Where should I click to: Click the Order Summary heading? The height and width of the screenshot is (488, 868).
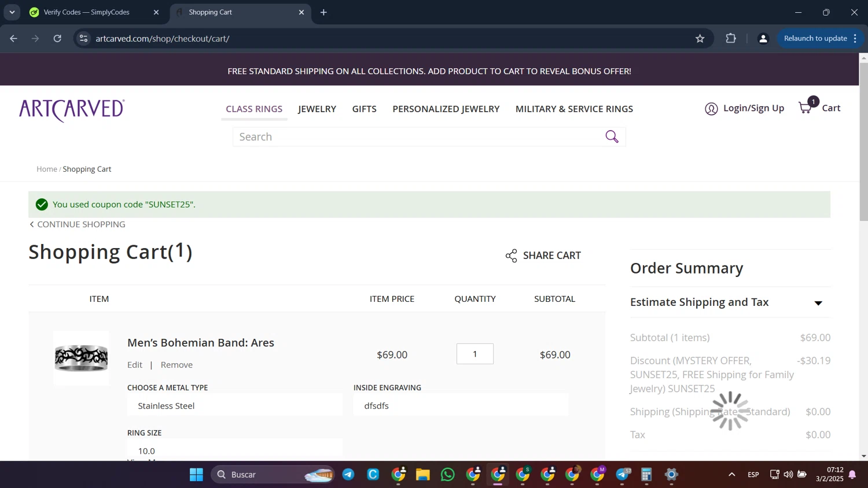tap(687, 268)
